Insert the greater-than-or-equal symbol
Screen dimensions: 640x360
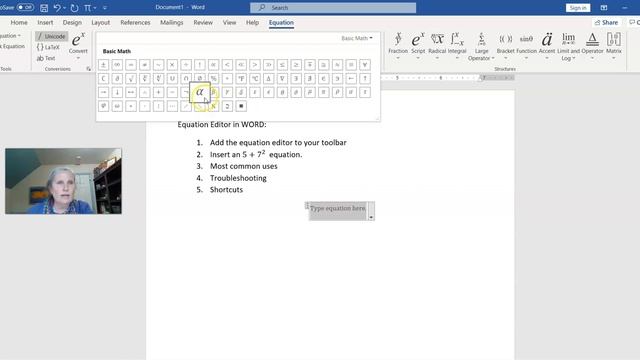(296, 65)
